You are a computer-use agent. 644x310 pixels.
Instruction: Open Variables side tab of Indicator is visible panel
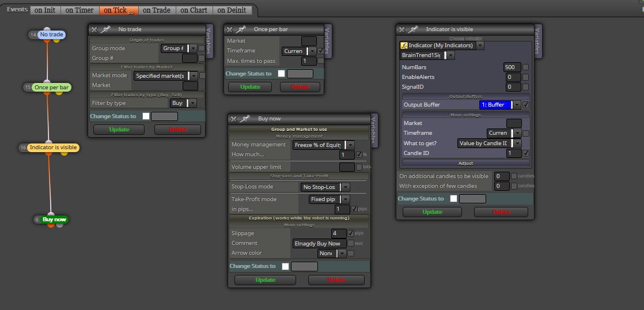pos(538,41)
